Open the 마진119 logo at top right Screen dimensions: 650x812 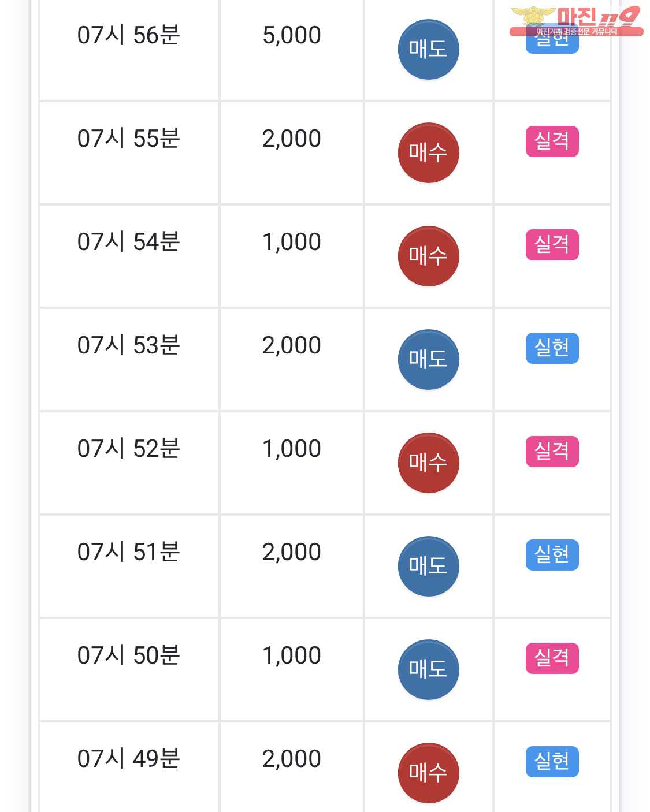coord(576,21)
